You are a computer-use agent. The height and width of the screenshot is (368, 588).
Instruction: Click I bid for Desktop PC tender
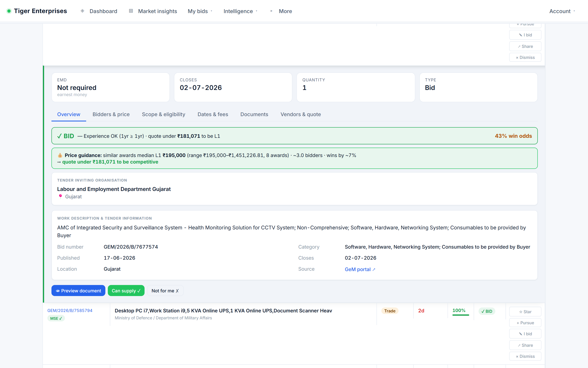525,334
